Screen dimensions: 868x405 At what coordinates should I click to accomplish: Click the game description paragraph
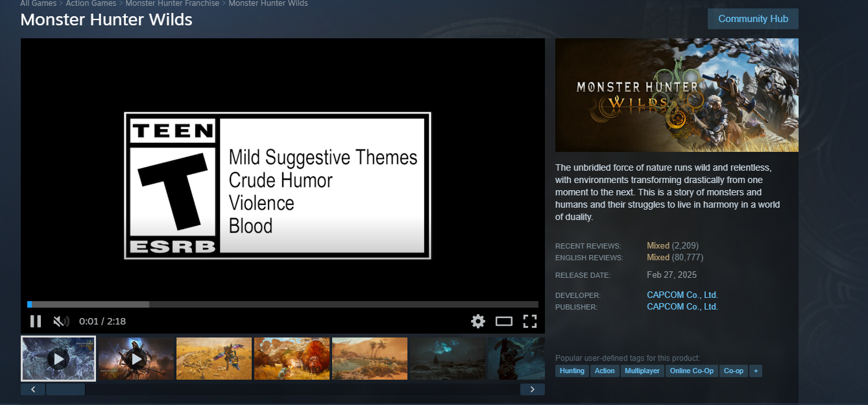click(x=668, y=192)
